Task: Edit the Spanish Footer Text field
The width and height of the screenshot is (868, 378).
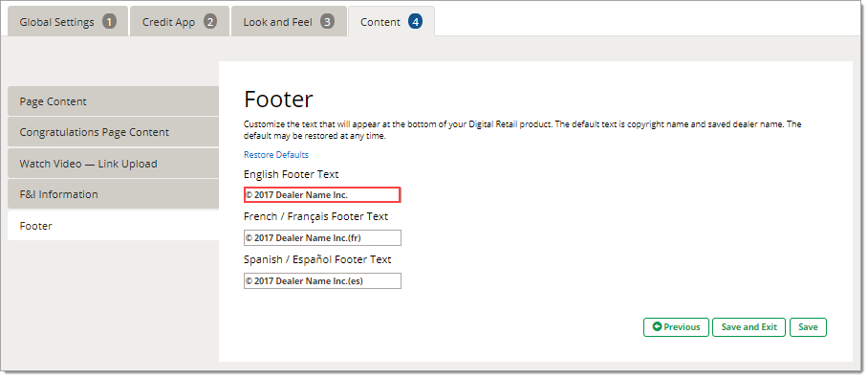Action: tap(322, 281)
